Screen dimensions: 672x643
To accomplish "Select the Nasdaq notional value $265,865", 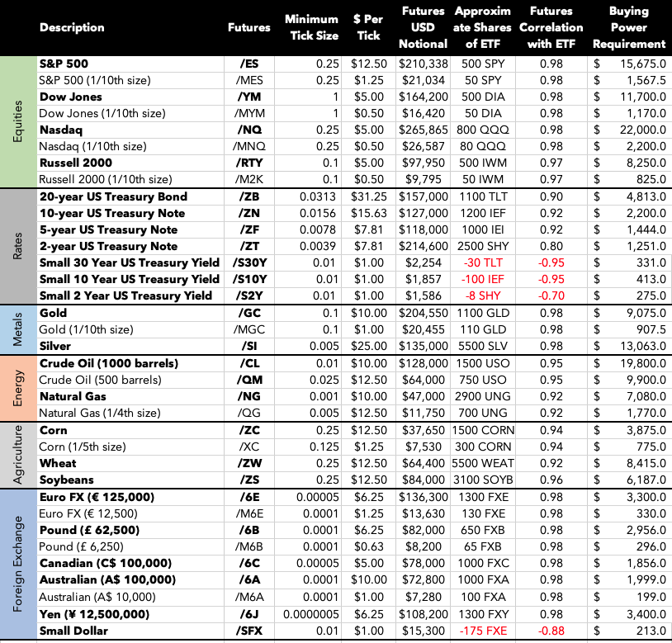I will tap(423, 130).
